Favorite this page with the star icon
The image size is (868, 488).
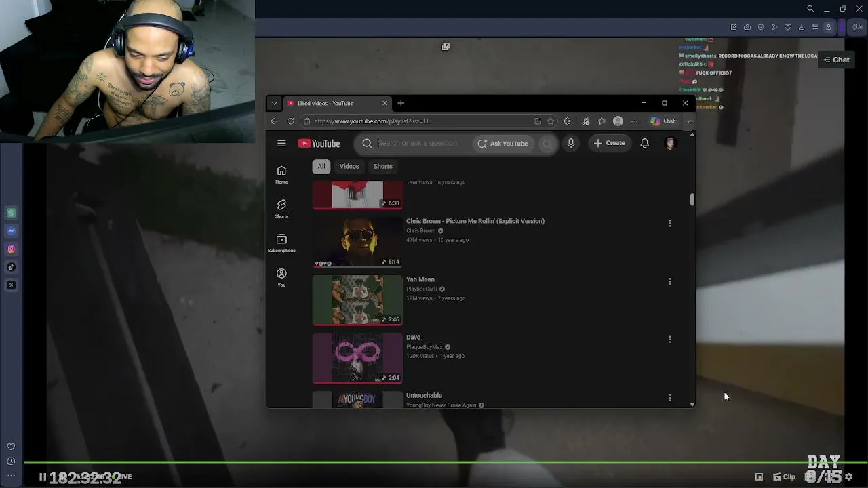[551, 121]
